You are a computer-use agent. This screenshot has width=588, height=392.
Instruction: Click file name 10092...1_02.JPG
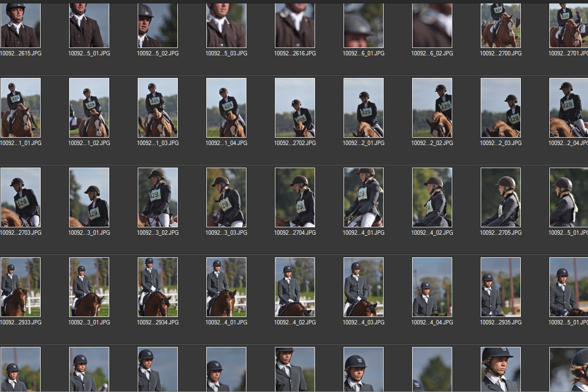pos(89,143)
